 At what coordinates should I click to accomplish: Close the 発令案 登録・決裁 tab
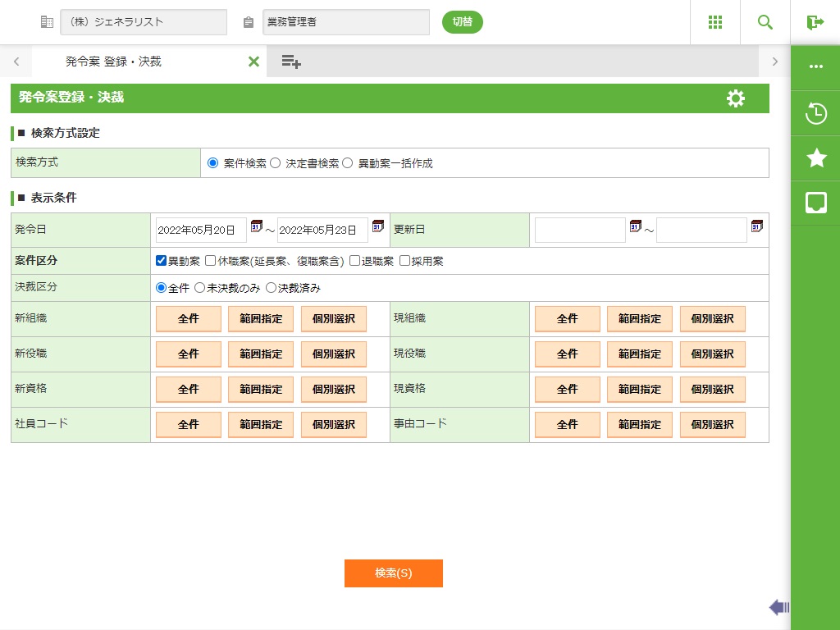(253, 62)
